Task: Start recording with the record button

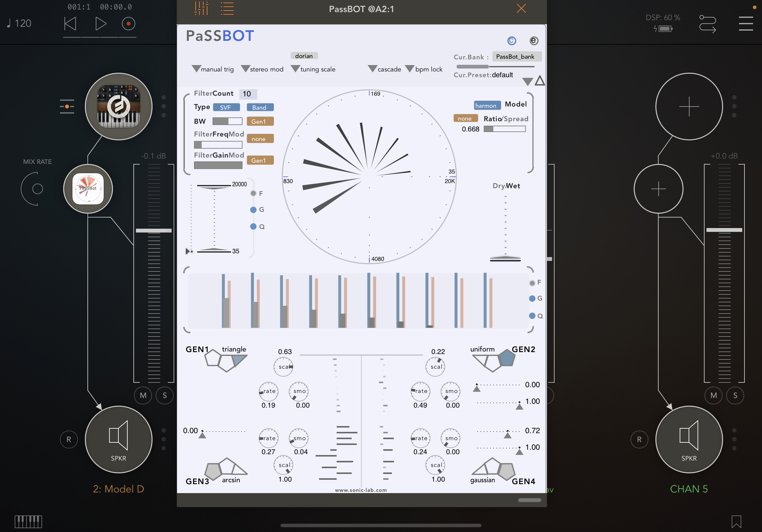Action: pos(129,24)
